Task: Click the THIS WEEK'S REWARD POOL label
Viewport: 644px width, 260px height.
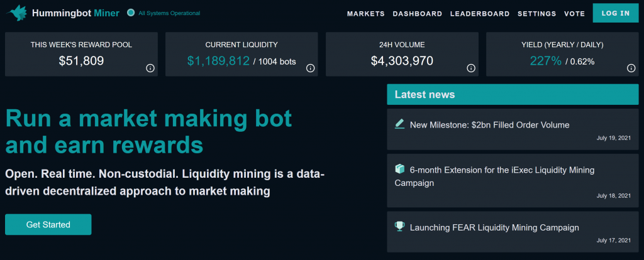Action: pyautogui.click(x=81, y=45)
